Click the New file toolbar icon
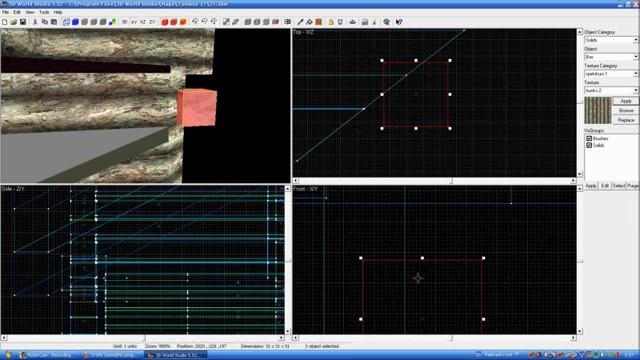This screenshot has height=360, width=640. tap(5, 22)
